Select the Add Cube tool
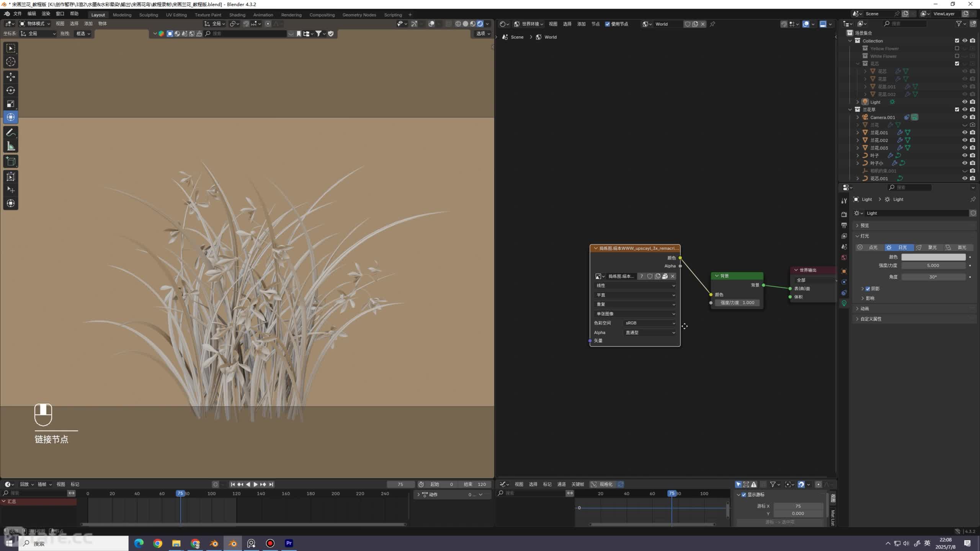The width and height of the screenshot is (980, 551). click(11, 161)
